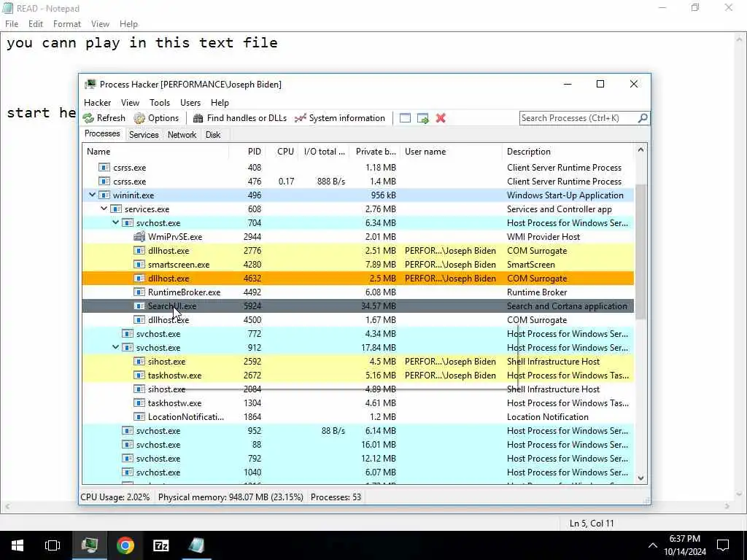This screenshot has height=560, width=747.
Task: Collapse svchost.exe PID 704 node
Action: (x=116, y=222)
